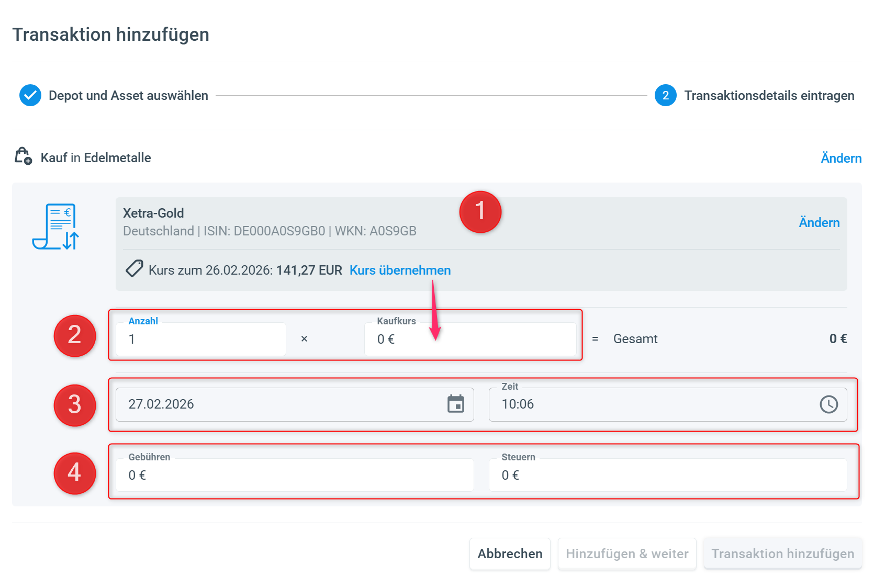Click Ändern beside Kauf in Edelmetalle
The width and height of the screenshot is (874, 588).
(x=841, y=158)
